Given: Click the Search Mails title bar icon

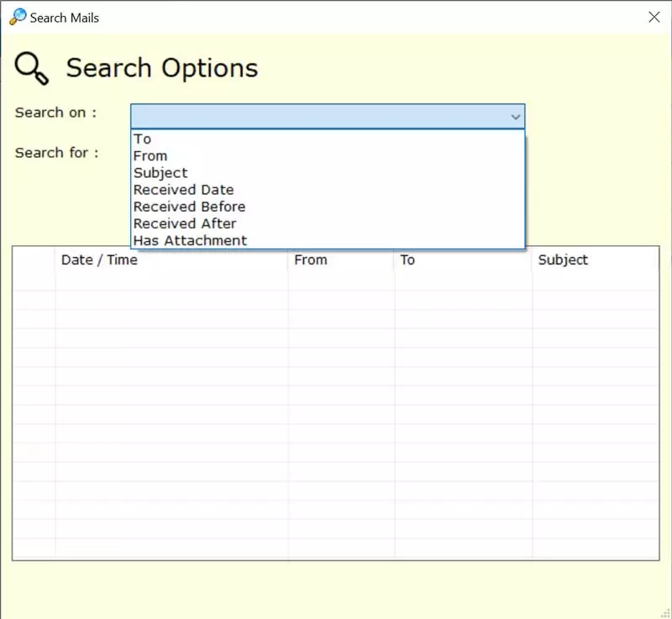Looking at the screenshot, I should [17, 17].
